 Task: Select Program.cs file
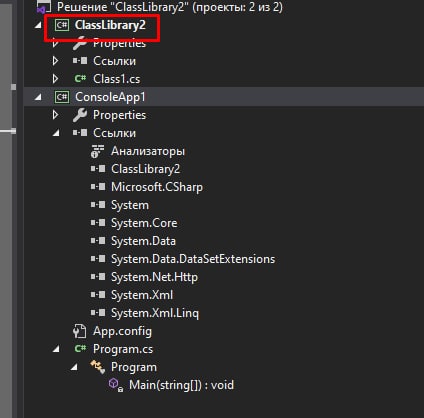click(x=123, y=349)
